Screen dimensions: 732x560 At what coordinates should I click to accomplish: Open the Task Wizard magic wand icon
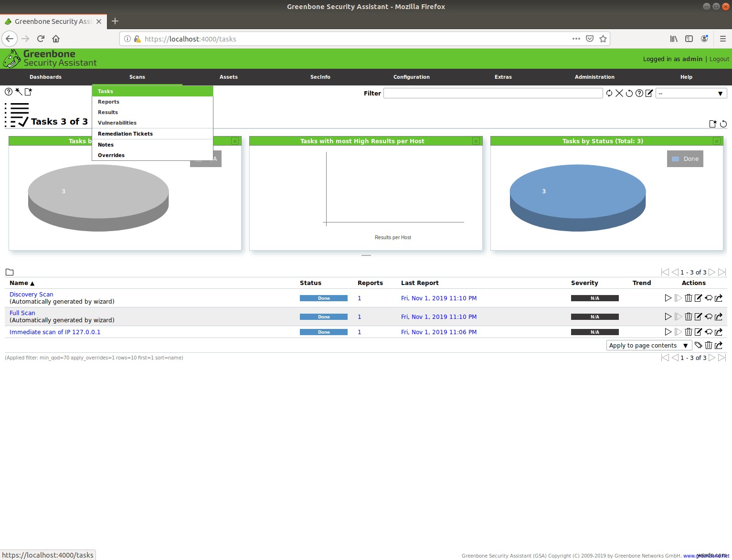[x=18, y=92]
